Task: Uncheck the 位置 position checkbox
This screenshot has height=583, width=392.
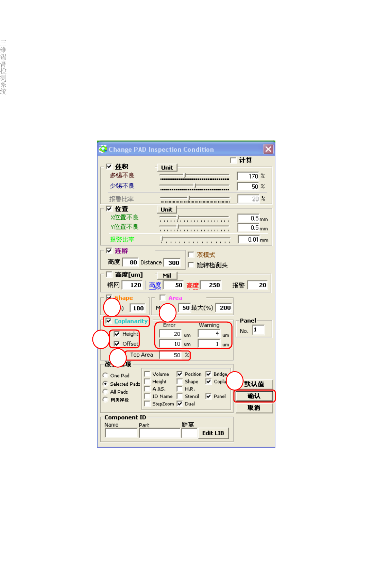Action: tap(109, 209)
